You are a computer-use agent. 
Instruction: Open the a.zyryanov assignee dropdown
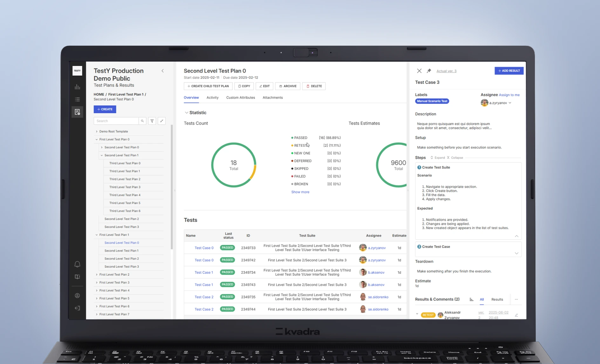[510, 103]
